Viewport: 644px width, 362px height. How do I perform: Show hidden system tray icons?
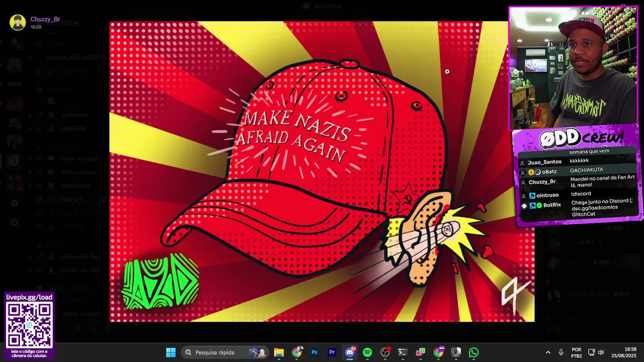(548, 352)
